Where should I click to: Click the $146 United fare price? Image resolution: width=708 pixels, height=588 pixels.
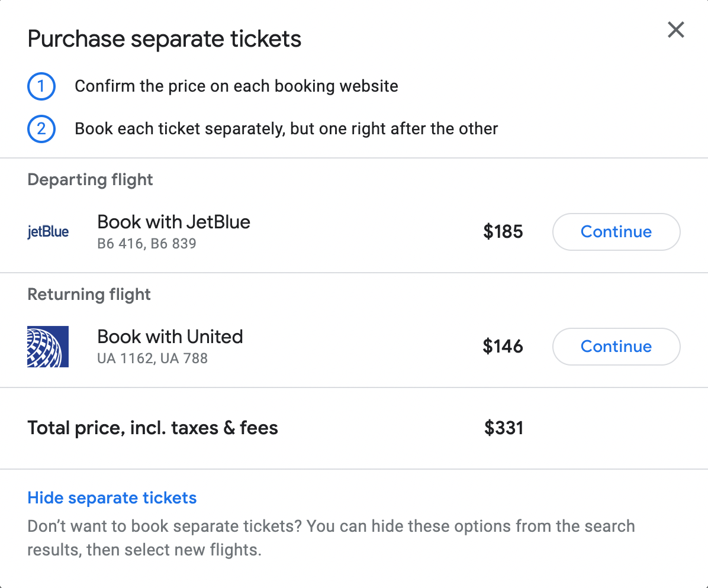pyautogui.click(x=503, y=347)
